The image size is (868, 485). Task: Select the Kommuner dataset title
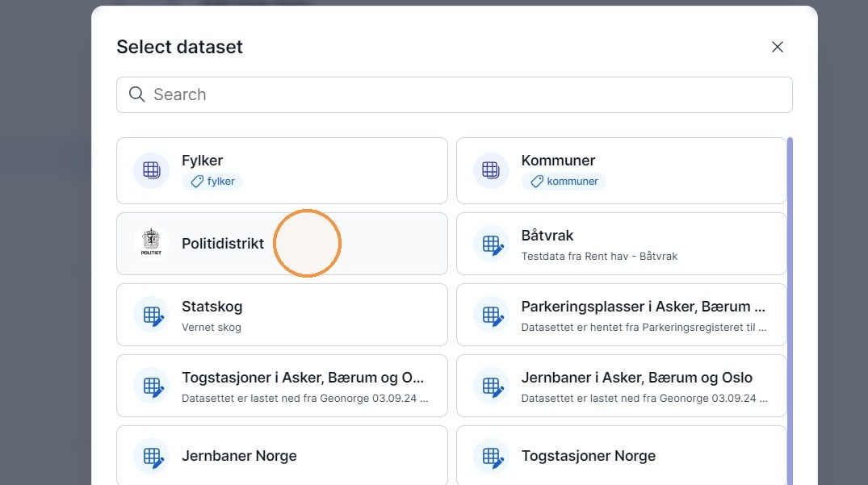pyautogui.click(x=558, y=161)
